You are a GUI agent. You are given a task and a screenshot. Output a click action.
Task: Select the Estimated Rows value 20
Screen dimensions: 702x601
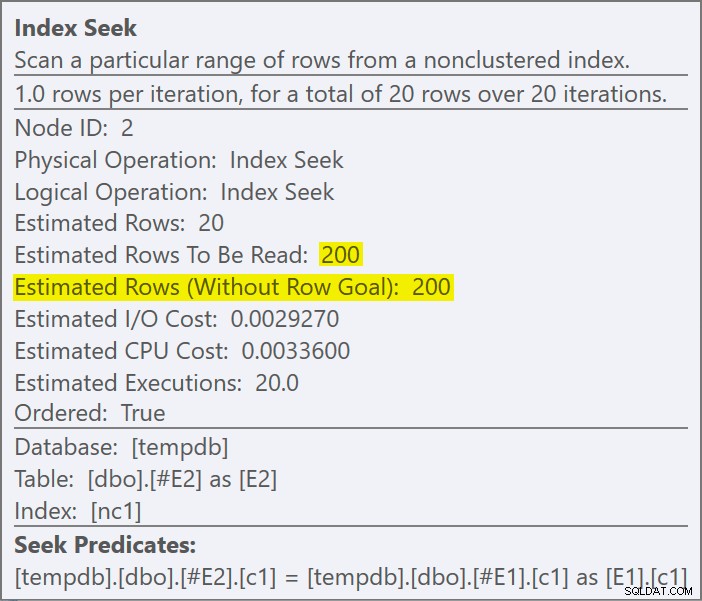pos(211,223)
